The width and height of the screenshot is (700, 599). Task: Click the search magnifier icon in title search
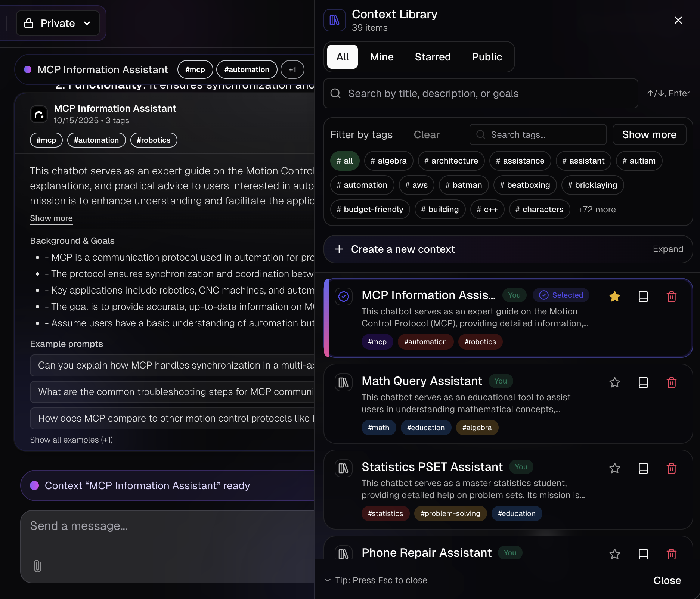point(335,93)
